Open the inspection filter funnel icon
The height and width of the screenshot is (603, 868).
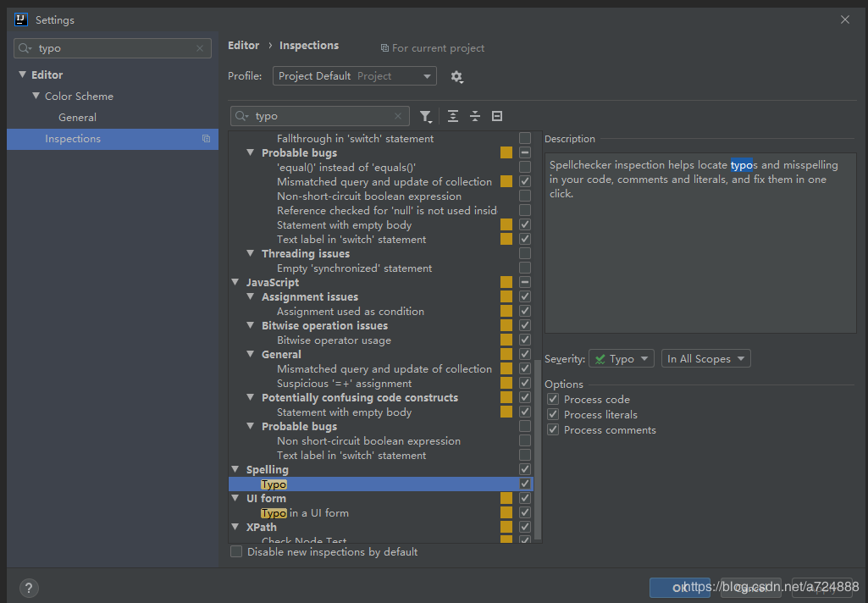(x=425, y=116)
